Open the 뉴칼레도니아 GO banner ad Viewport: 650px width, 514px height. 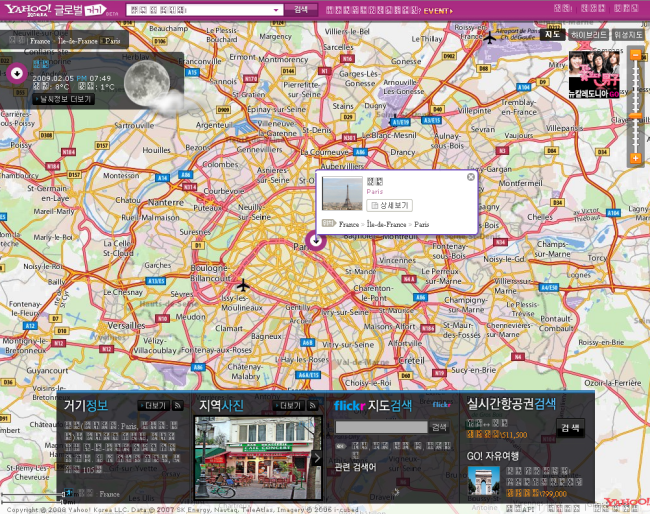pyautogui.click(x=594, y=75)
